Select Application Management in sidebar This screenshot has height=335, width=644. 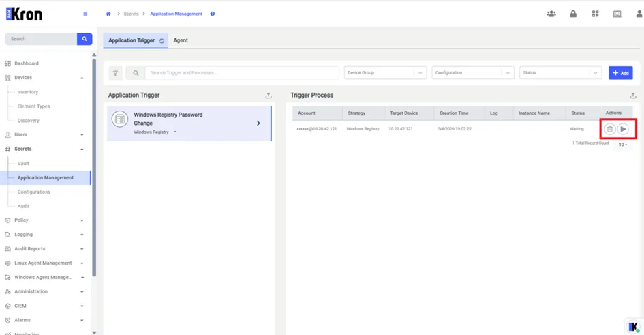45,177
